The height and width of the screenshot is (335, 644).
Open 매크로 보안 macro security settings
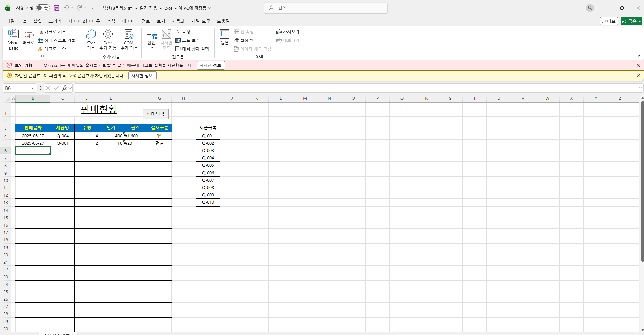tap(52, 49)
